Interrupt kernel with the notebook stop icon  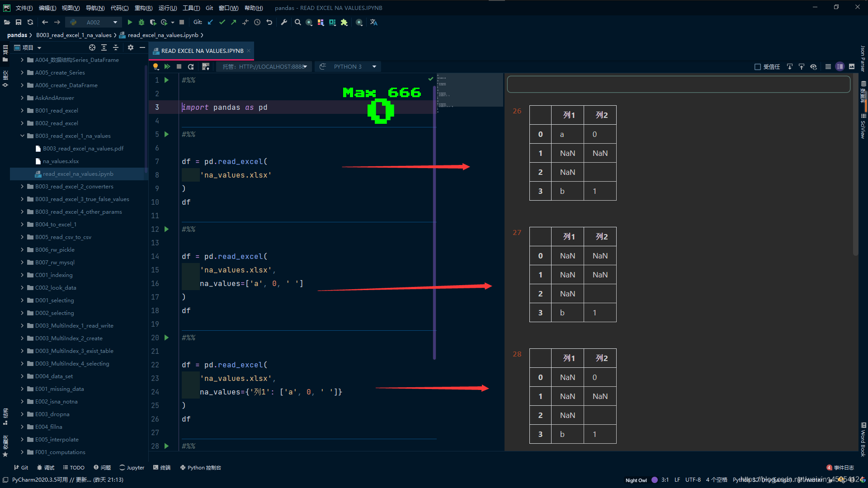point(179,66)
